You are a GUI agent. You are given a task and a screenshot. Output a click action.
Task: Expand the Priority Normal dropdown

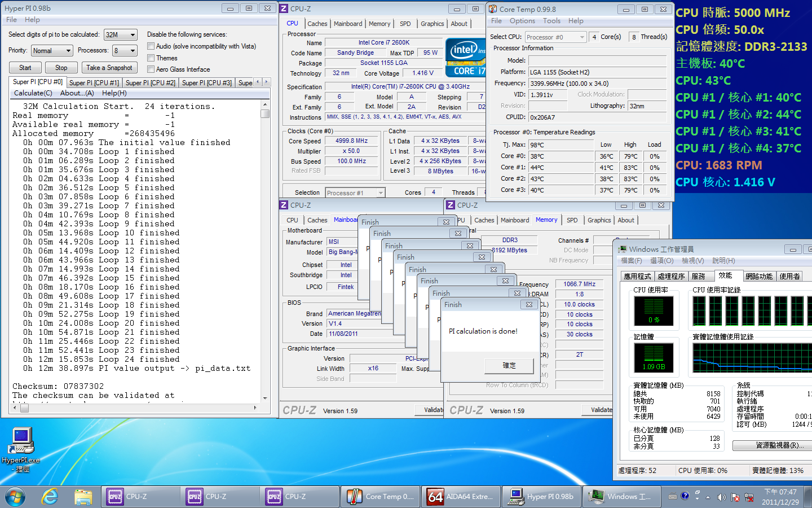52,51
